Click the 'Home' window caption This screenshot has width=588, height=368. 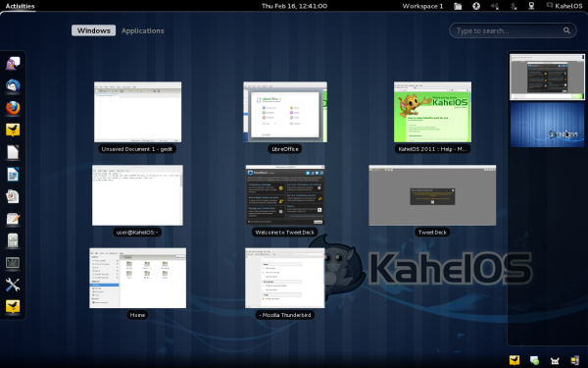point(137,315)
